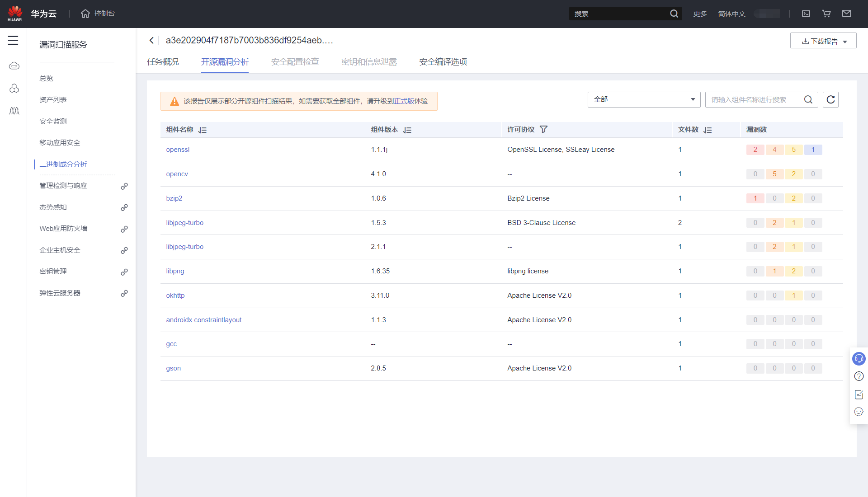Image resolution: width=868 pixels, height=497 pixels.
Task: Click the back arrow next to task name
Action: coord(151,40)
